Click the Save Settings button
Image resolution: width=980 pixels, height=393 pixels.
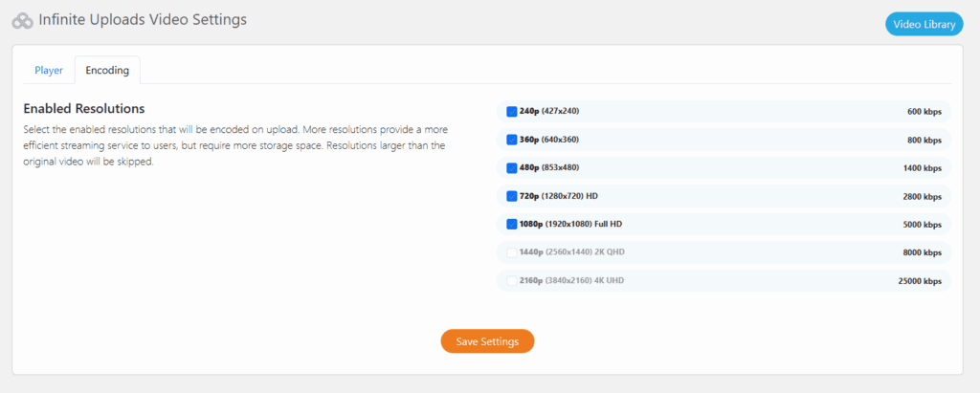[487, 341]
